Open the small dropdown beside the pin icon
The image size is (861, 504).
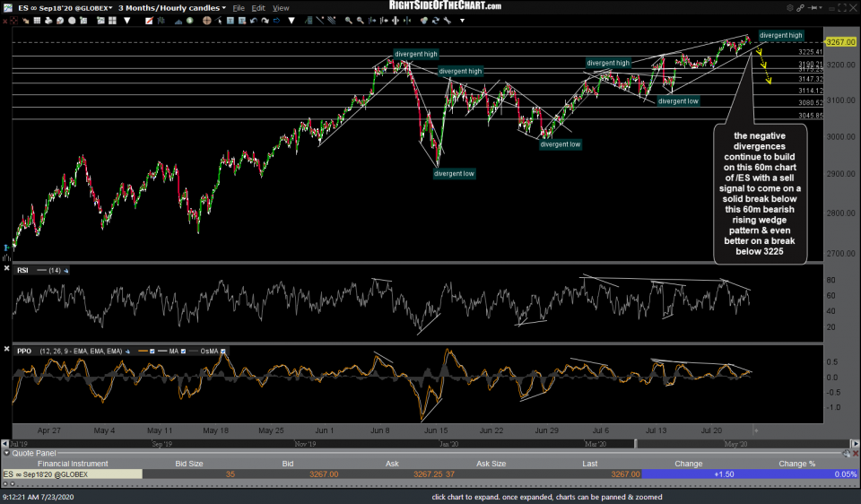click(821, 8)
